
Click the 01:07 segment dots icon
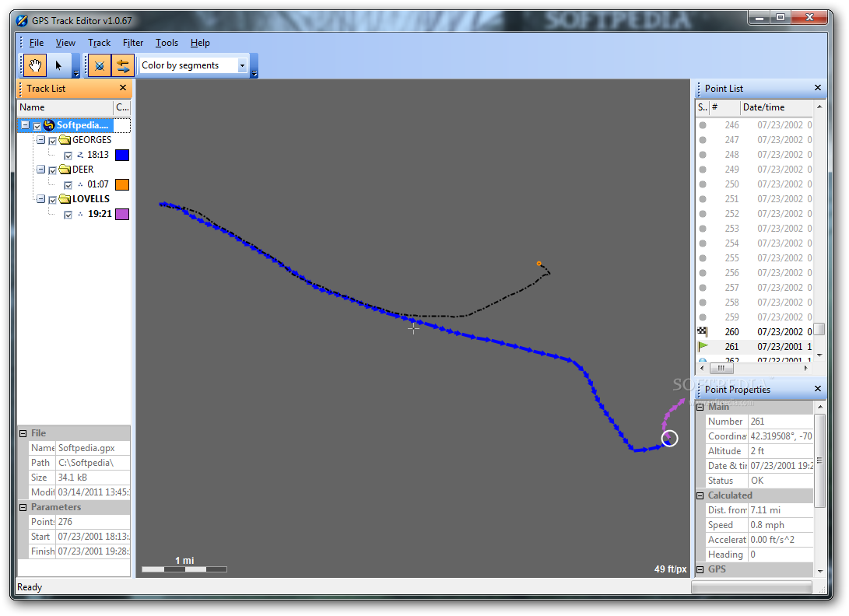(80, 184)
